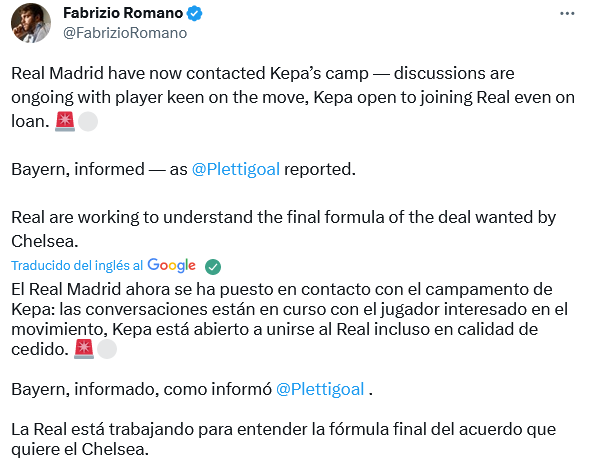Click the 'Real Madrid have now contacted' paragraph
The image size is (593, 468).
pyautogui.click(x=293, y=97)
